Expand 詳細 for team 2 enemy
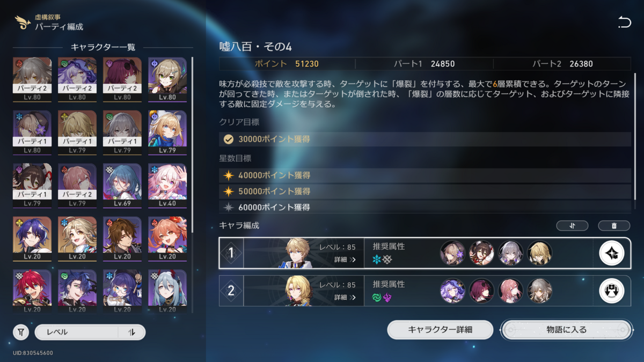Image resolution: width=644 pixels, height=362 pixels. pos(345,297)
